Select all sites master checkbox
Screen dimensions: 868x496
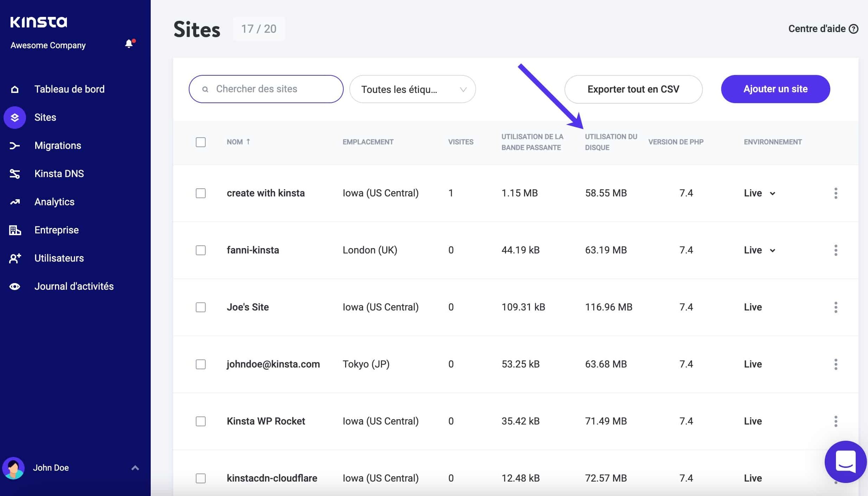coord(201,142)
